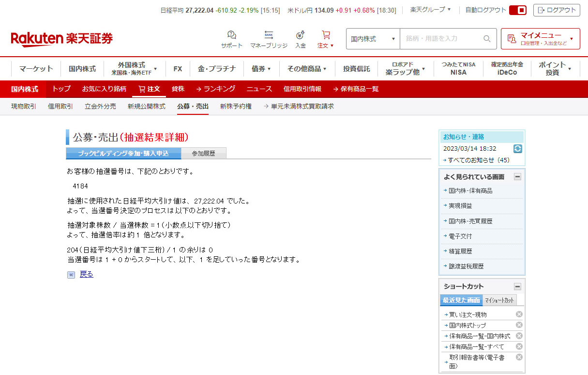
Task: Expand the マイメニュー dropdown
Action: [x=540, y=39]
